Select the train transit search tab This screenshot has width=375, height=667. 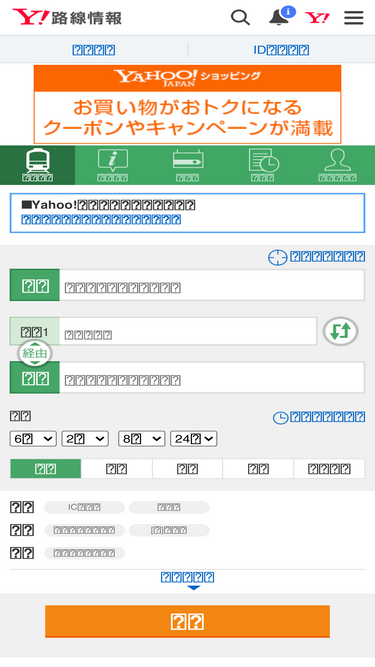(x=37, y=165)
